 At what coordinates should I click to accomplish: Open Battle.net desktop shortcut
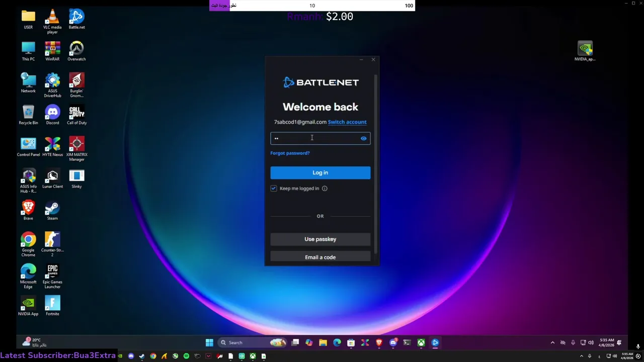(x=76, y=20)
